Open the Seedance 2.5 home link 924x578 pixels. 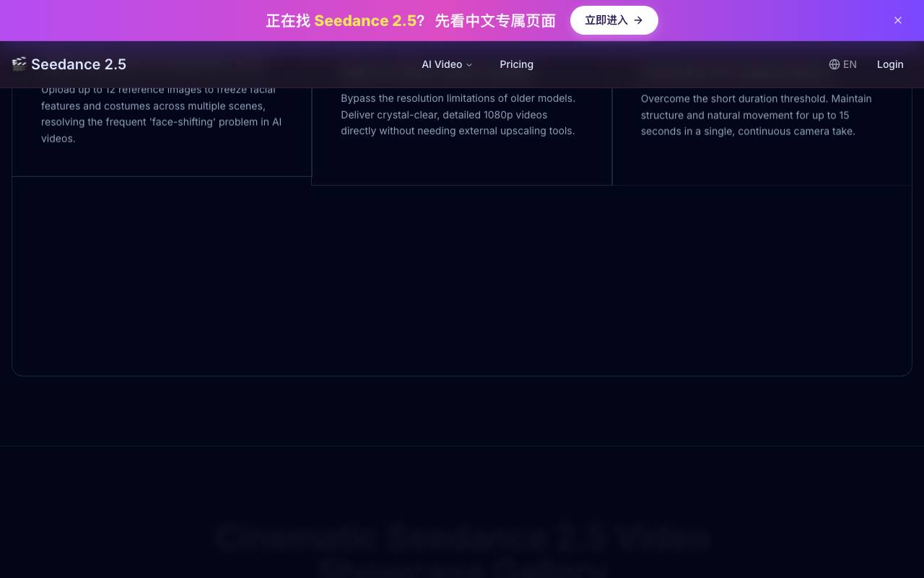tap(69, 64)
